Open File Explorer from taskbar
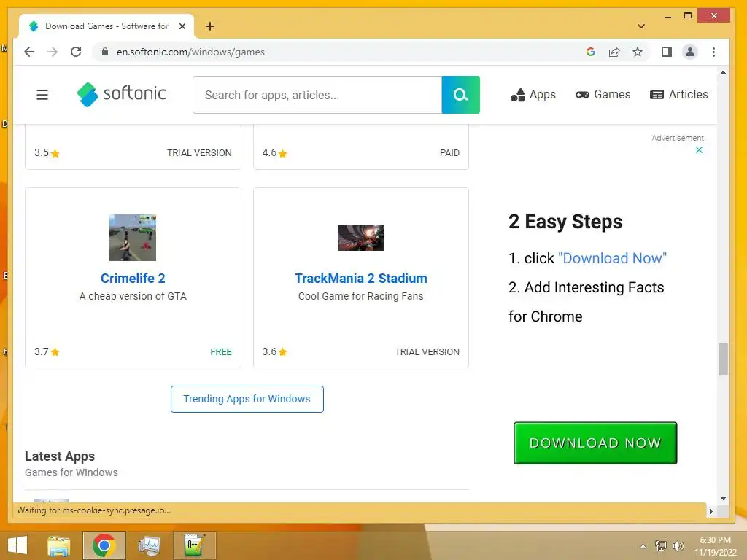This screenshot has height=560, width=747. tap(59, 545)
